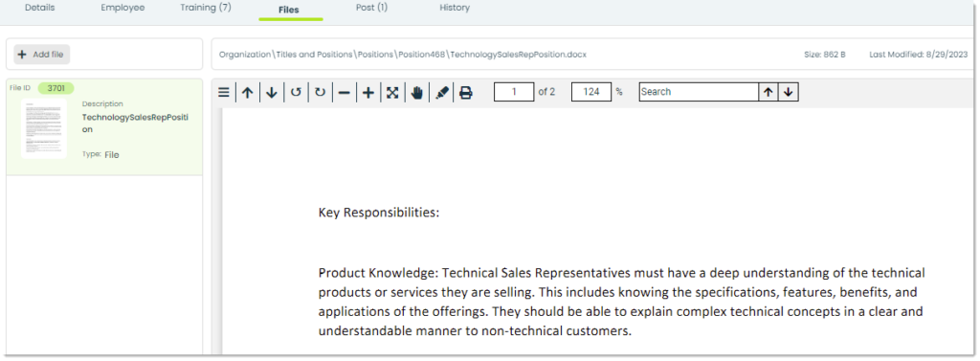This screenshot has width=980, height=361.
Task: Find next search result arrow
Action: (x=789, y=92)
